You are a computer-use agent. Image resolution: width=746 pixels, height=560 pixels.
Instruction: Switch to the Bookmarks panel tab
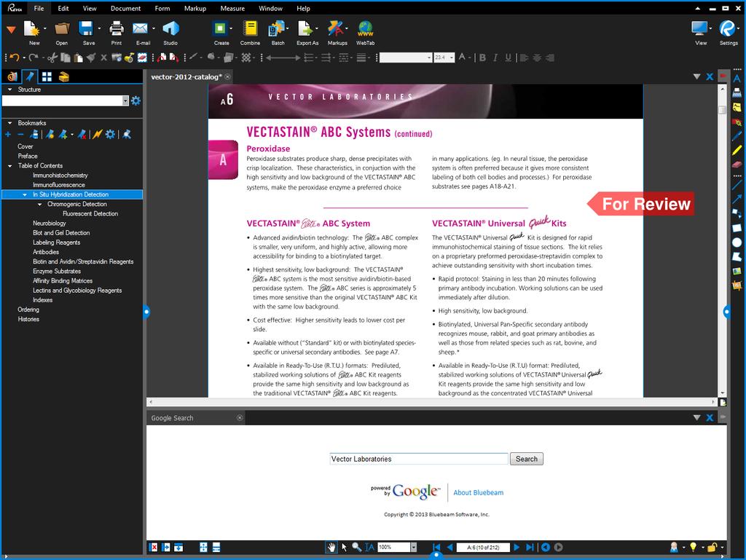[29, 76]
